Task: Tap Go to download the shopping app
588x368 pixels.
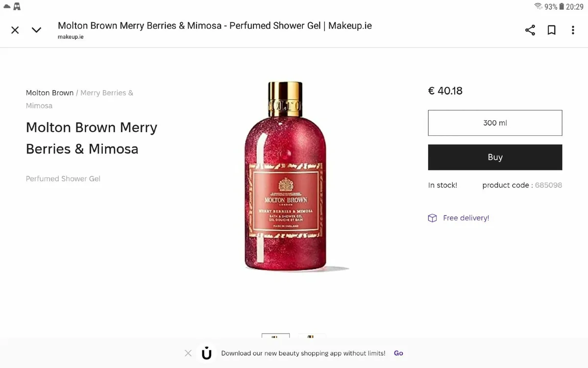Action: (398, 353)
